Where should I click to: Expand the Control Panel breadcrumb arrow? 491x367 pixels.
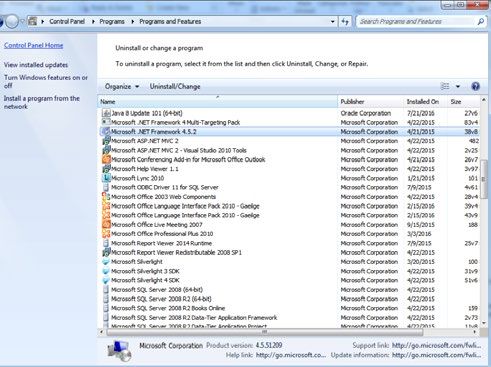coord(93,22)
